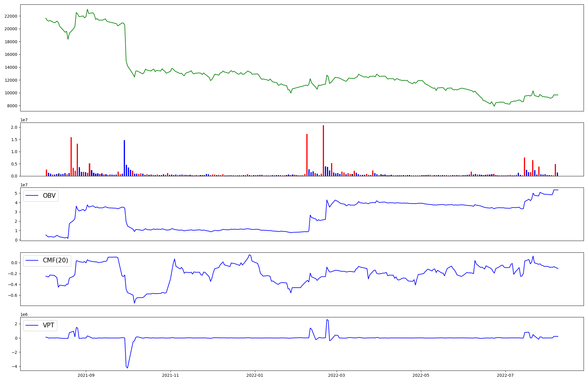Click the 5 tick on OBV axis

pyautogui.click(x=16, y=193)
